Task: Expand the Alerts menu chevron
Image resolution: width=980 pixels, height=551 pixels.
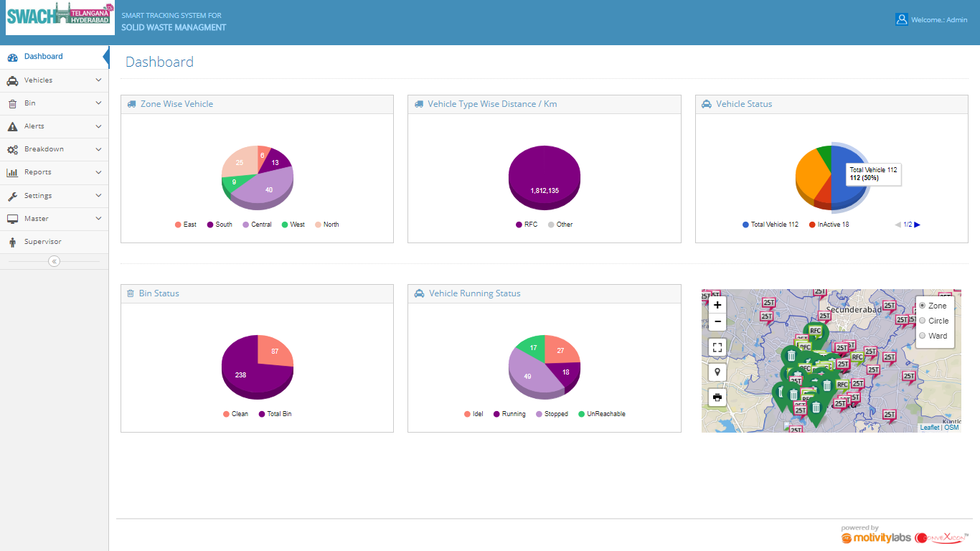Action: [98, 126]
